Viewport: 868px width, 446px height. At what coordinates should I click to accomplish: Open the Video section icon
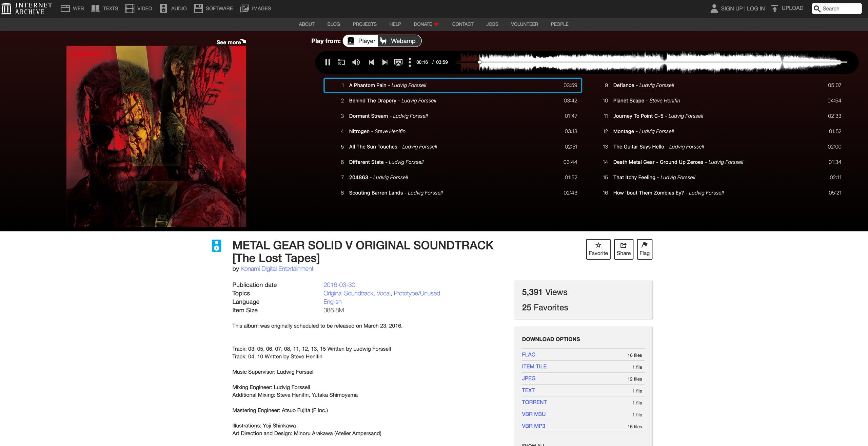point(130,8)
